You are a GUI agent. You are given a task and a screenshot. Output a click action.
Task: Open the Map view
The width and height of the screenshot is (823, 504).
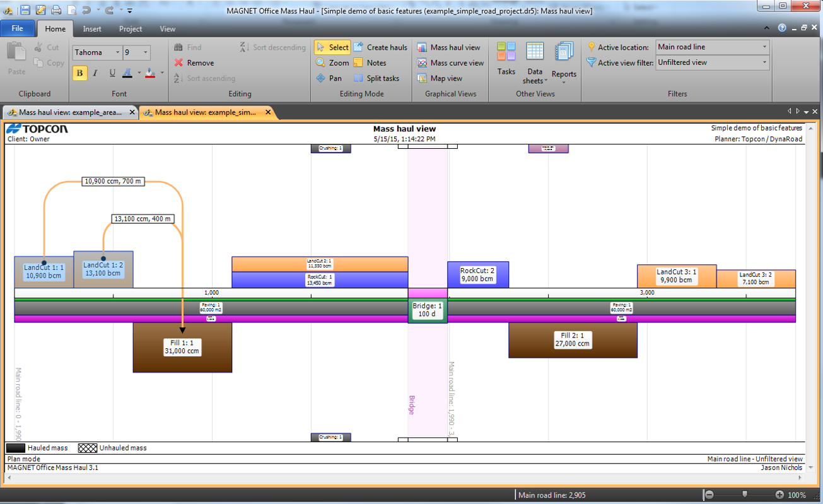(445, 78)
